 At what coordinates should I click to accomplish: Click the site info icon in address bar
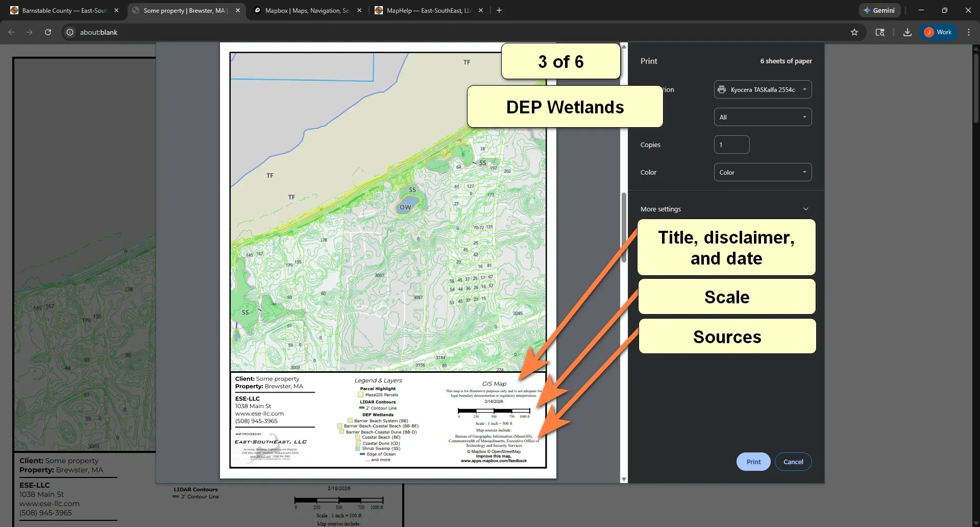[x=69, y=32]
